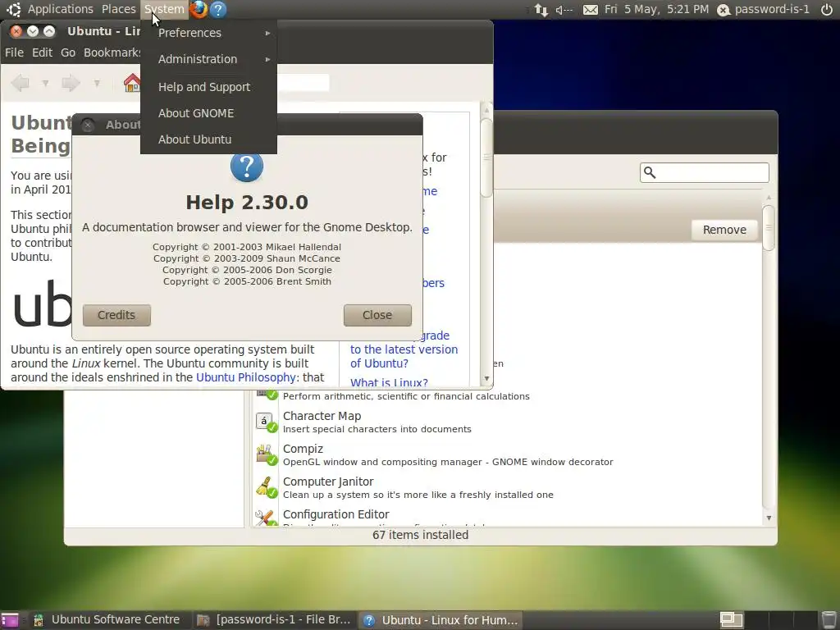Click the Help launcher icon in the top panel
Viewport: 840px width, 630px height.
click(218, 9)
